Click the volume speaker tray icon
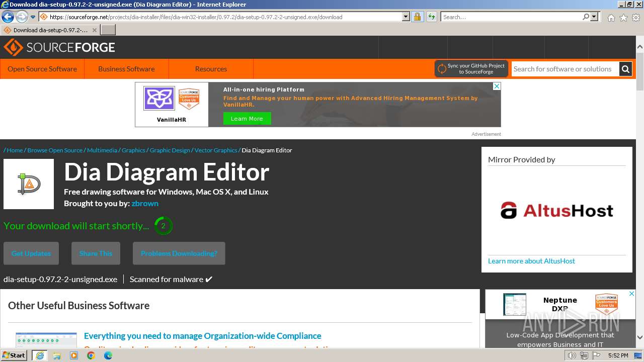 click(572, 355)
